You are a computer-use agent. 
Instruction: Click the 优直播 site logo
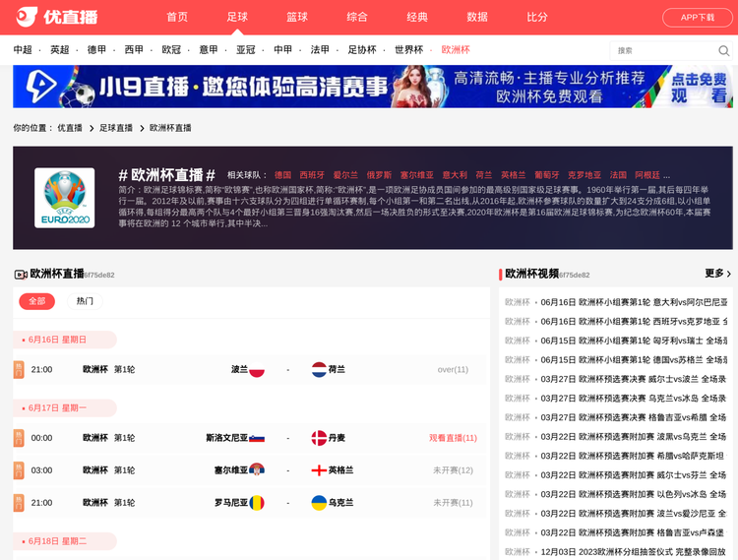coord(57,17)
